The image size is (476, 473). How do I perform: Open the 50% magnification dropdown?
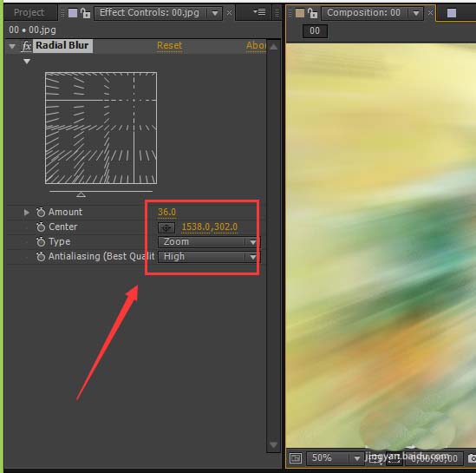point(335,458)
